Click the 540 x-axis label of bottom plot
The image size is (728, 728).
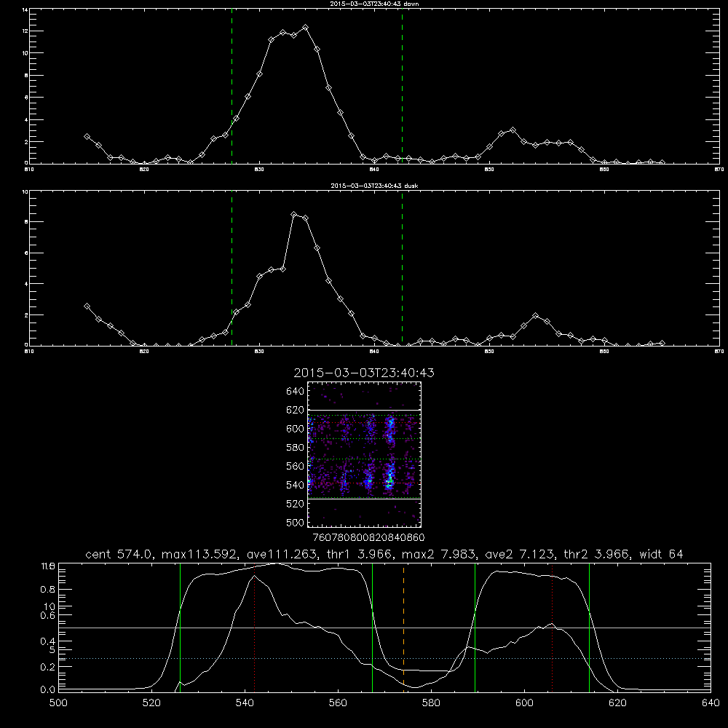click(245, 703)
